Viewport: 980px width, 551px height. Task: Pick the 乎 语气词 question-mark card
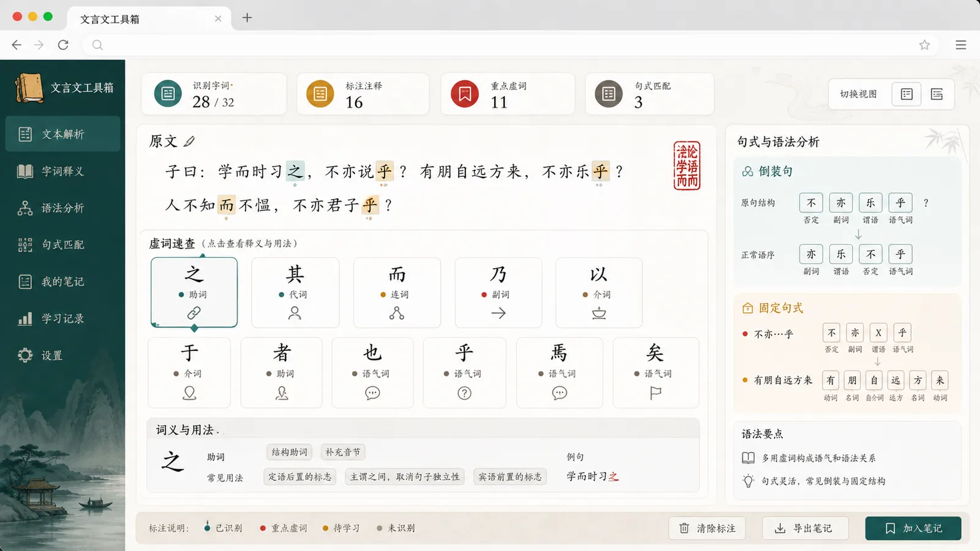[464, 372]
